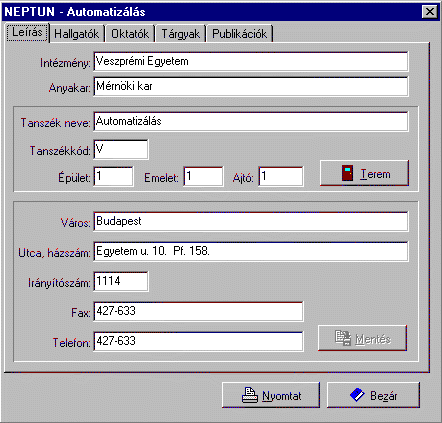Click the Telefon label
The width and height of the screenshot is (442, 423).
click(72, 343)
